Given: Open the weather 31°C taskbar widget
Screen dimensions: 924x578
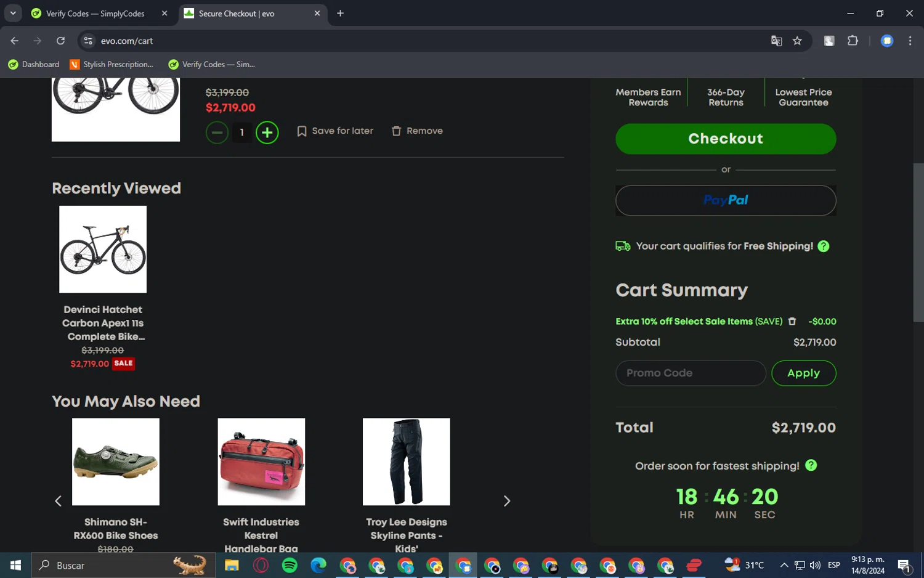Looking at the screenshot, I should click(x=745, y=565).
